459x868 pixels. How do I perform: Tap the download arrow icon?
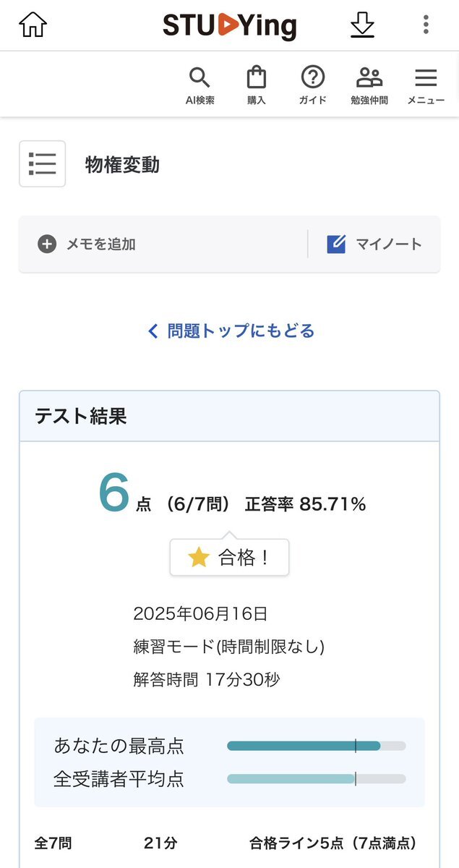pyautogui.click(x=362, y=25)
